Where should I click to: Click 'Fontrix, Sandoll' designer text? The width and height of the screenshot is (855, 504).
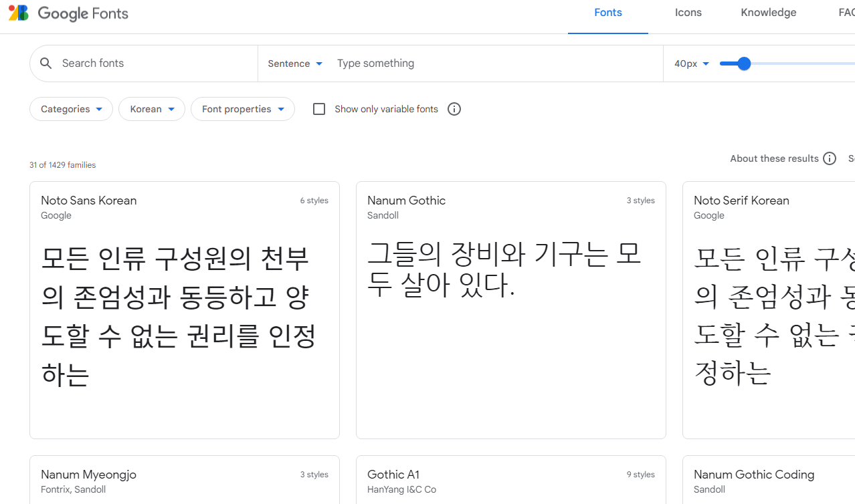click(74, 489)
